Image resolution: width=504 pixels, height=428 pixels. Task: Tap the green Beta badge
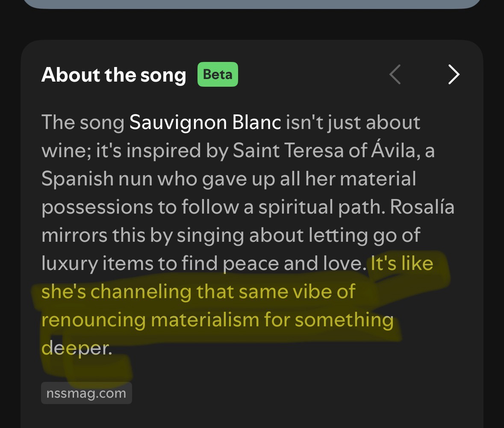[218, 75]
